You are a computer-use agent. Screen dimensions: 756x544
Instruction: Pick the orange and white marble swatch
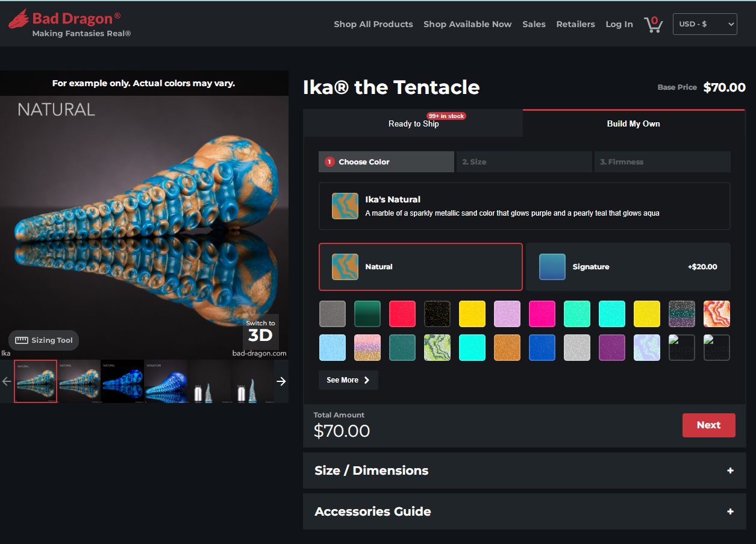coord(717,314)
